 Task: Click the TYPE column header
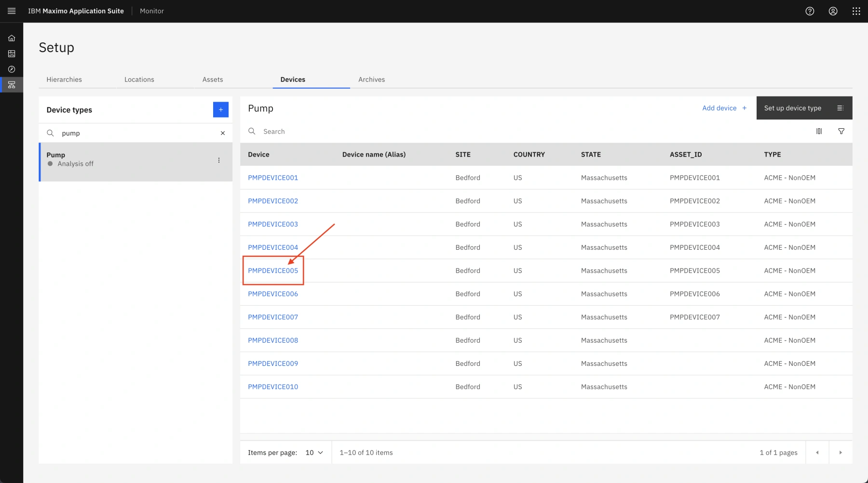(x=772, y=155)
